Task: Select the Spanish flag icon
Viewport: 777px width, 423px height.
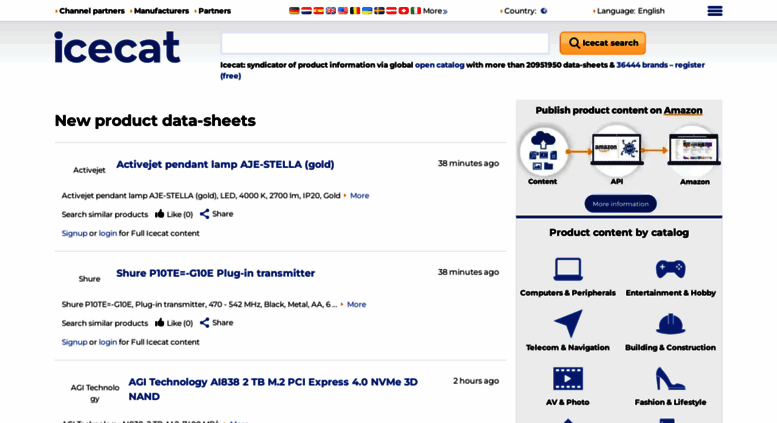Action: [x=319, y=10]
